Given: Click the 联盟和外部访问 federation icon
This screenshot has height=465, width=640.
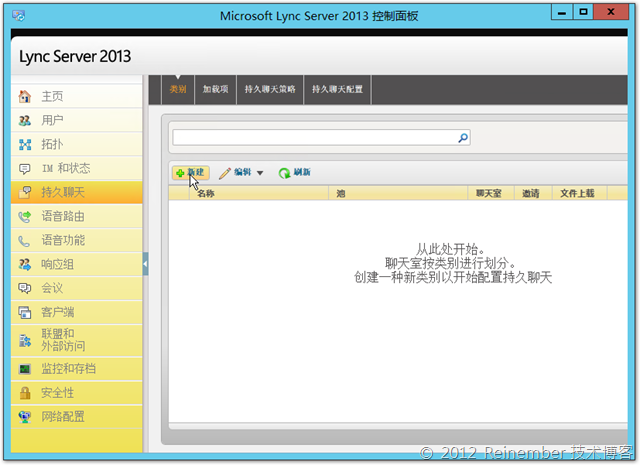Looking at the screenshot, I should coord(25,340).
